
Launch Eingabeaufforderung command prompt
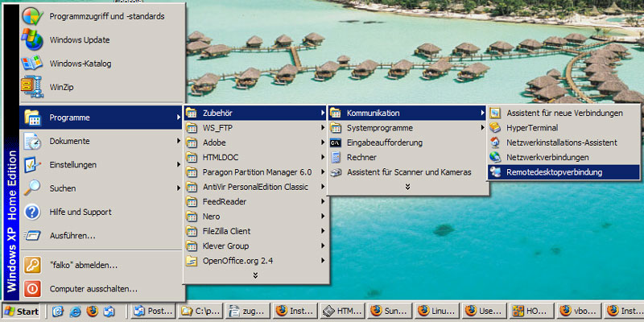pos(407,142)
